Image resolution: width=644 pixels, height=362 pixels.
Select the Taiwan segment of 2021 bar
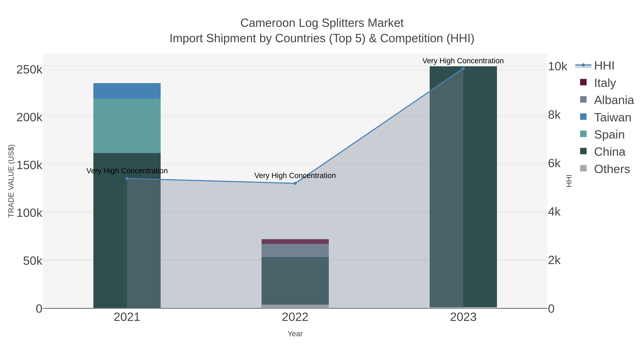pyautogui.click(x=127, y=91)
